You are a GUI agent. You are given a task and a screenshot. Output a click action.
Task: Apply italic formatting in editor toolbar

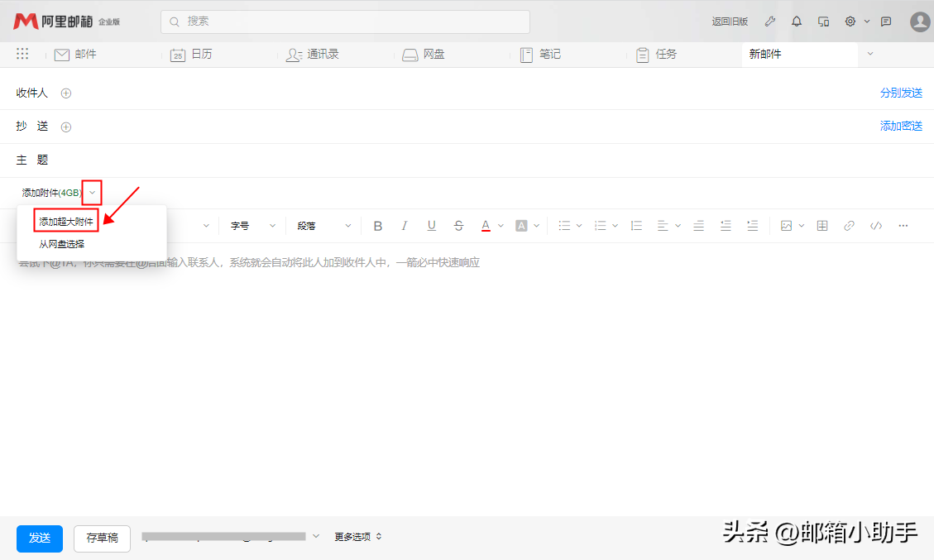coord(405,226)
